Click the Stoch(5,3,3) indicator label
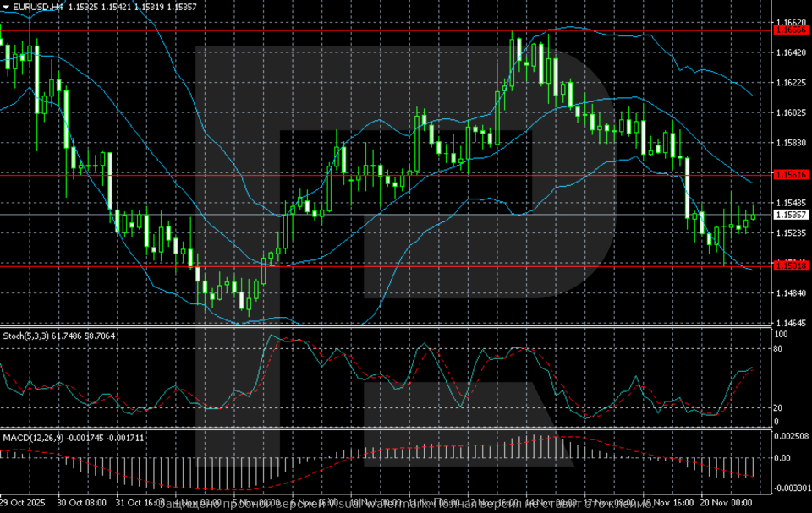812x513 pixels. tap(27, 336)
